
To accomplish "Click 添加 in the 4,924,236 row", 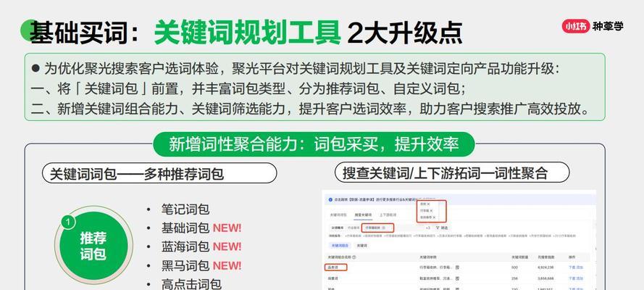I will 580,268.
